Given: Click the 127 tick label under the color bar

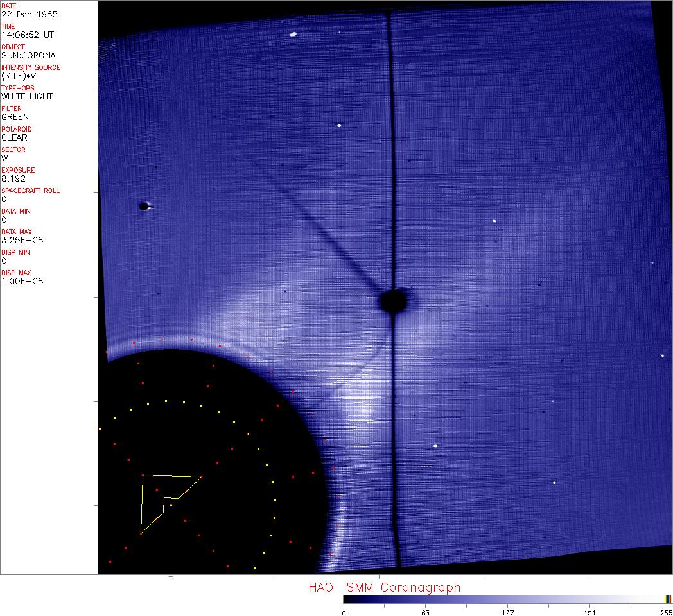Looking at the screenshot, I should [x=508, y=612].
